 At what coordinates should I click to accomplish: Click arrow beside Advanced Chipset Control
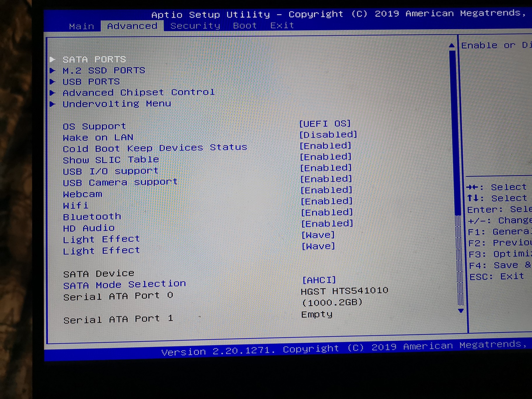pos(52,93)
